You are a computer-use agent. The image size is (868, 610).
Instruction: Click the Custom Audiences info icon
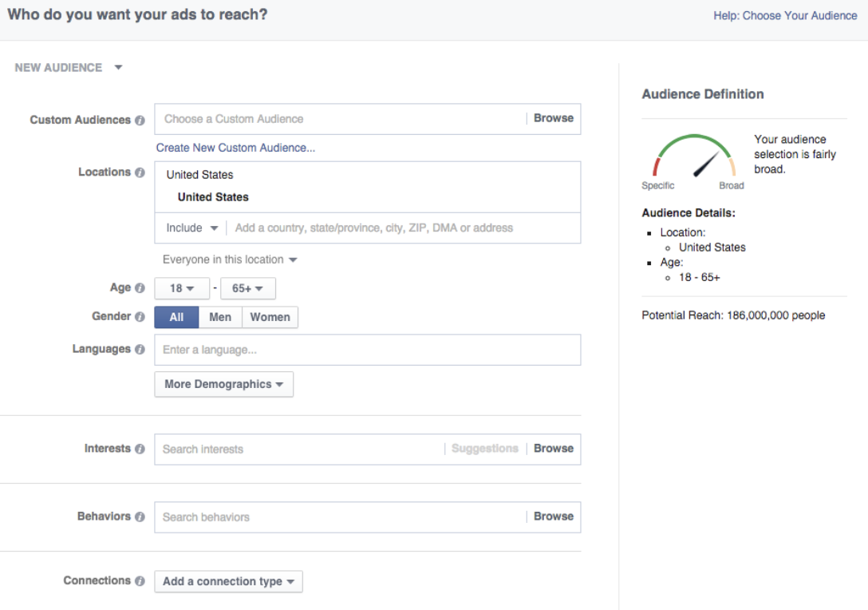[141, 120]
